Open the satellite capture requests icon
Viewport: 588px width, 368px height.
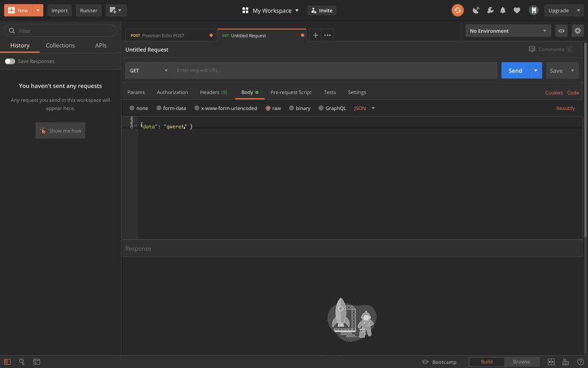click(476, 10)
